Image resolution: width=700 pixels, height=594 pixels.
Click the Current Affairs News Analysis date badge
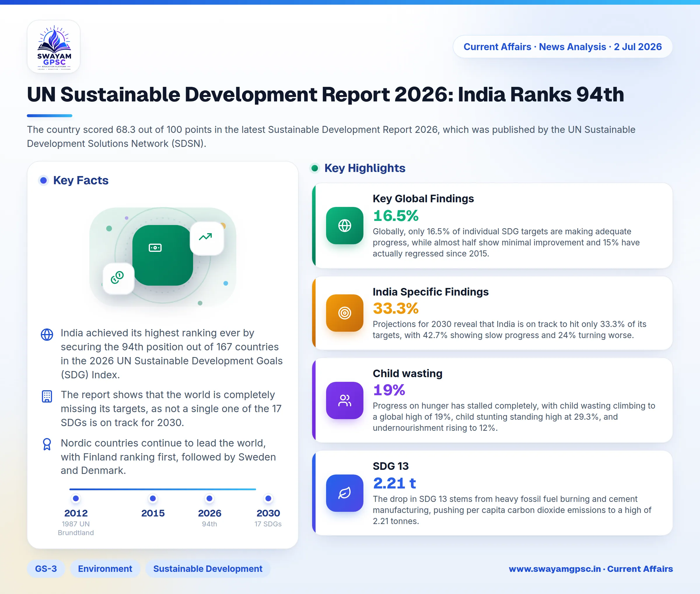click(x=563, y=47)
